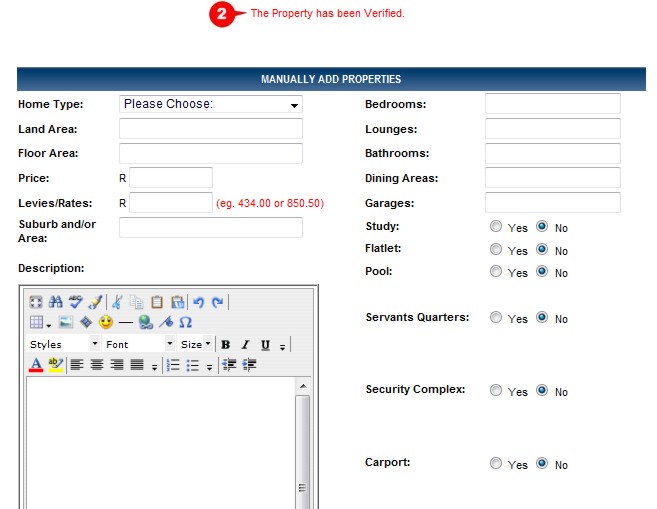Undo the last edit
This screenshot has width=657, height=509.
[199, 302]
